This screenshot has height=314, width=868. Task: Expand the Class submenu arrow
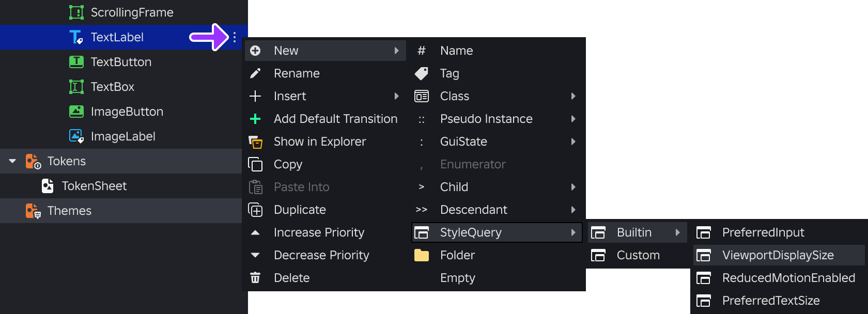click(573, 96)
